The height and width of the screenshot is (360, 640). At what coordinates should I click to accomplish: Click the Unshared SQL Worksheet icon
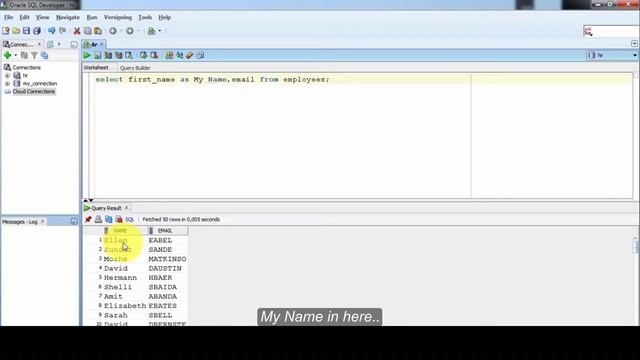tap(169, 56)
